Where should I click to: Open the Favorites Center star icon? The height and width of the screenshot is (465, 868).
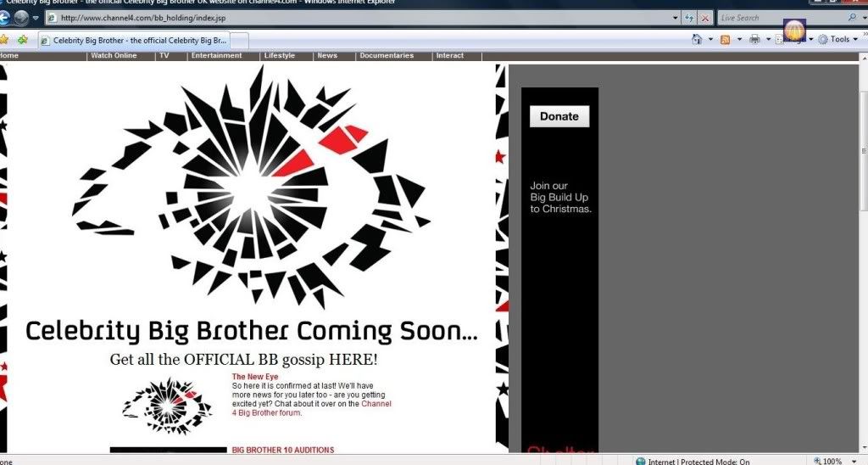click(x=4, y=39)
